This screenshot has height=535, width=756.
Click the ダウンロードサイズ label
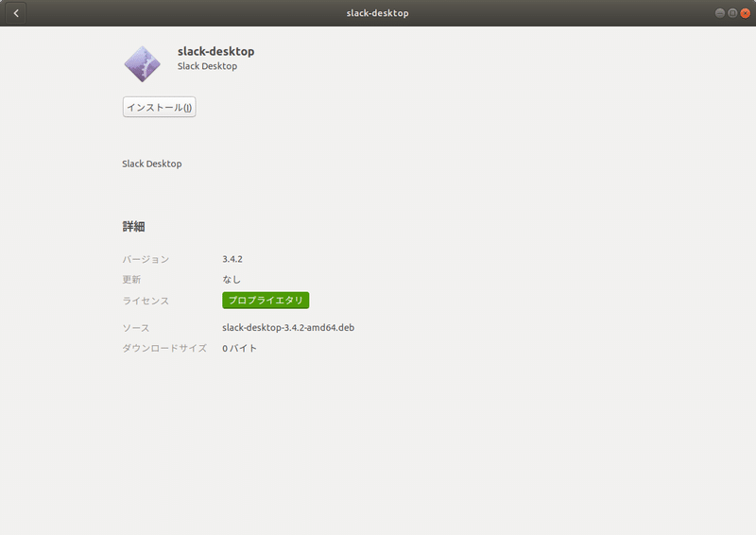tap(164, 348)
